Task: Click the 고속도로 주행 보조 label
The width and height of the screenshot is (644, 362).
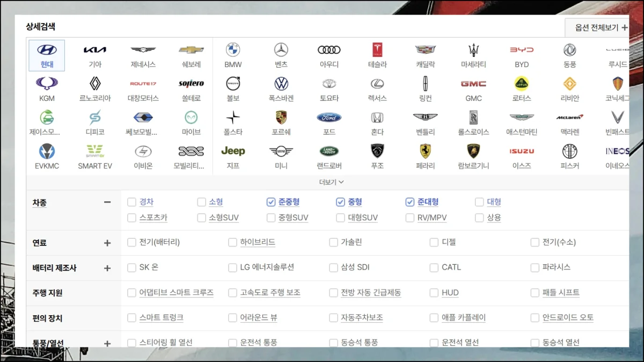Action: (270, 293)
